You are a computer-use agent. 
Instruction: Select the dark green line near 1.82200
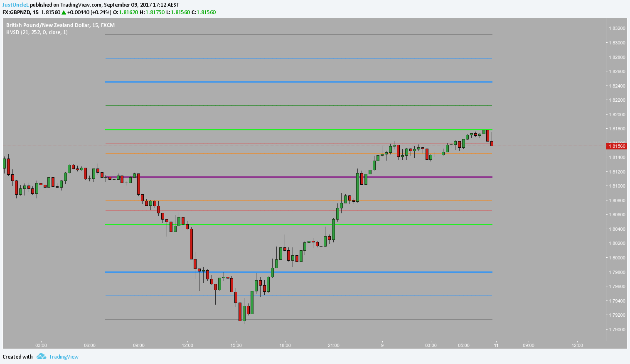299,105
